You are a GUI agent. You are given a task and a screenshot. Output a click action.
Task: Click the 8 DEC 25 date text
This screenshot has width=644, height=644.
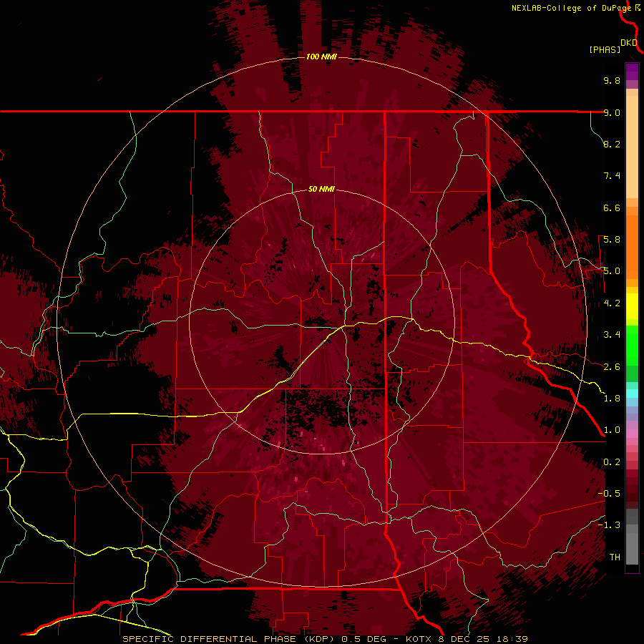464,639
